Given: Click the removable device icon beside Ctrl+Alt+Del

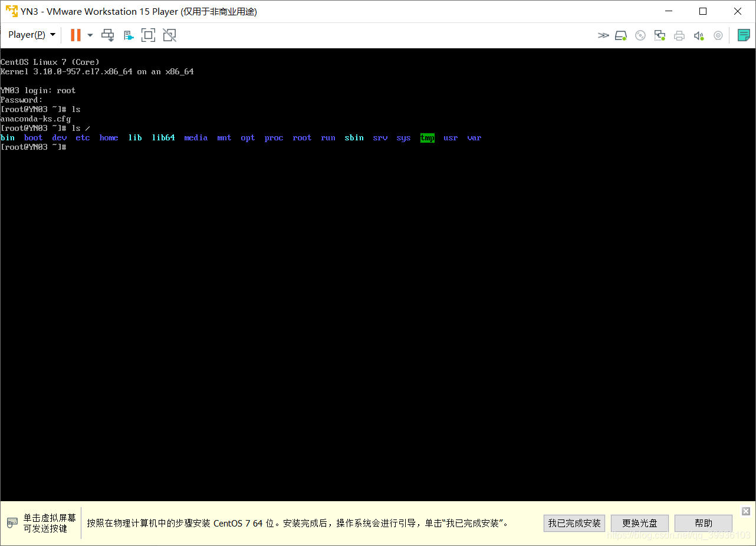Looking at the screenshot, I should [x=129, y=35].
